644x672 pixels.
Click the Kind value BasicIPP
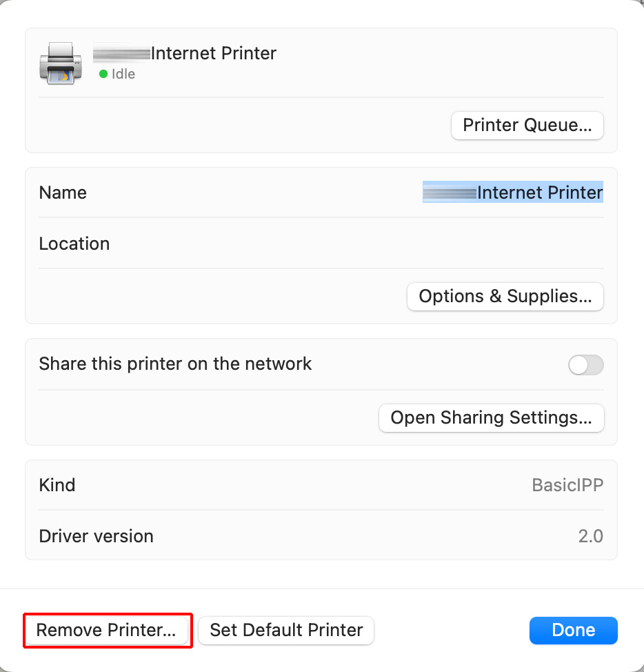(567, 484)
